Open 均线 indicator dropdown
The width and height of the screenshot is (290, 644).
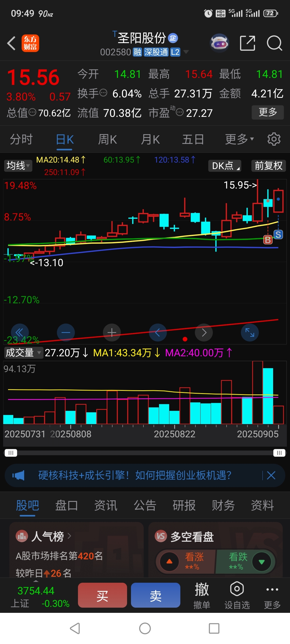coord(18,166)
